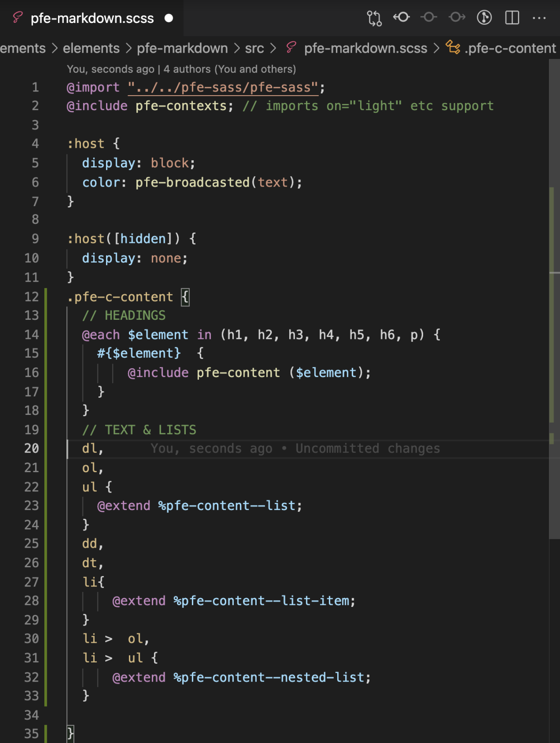Click the 'li{' selector on line 27
This screenshot has width=560, height=743.
tap(93, 581)
